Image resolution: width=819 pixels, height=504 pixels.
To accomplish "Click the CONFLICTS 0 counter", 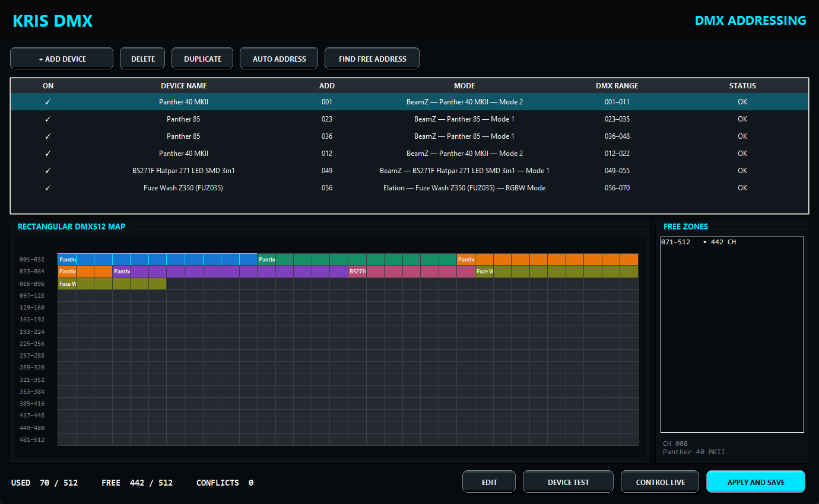I will pyautogui.click(x=225, y=483).
